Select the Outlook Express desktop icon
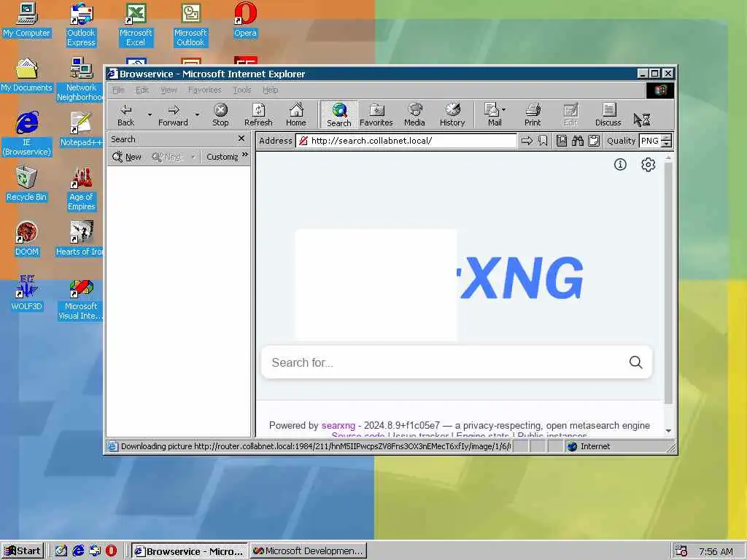Screen dimensions: 747x560 (x=81, y=25)
